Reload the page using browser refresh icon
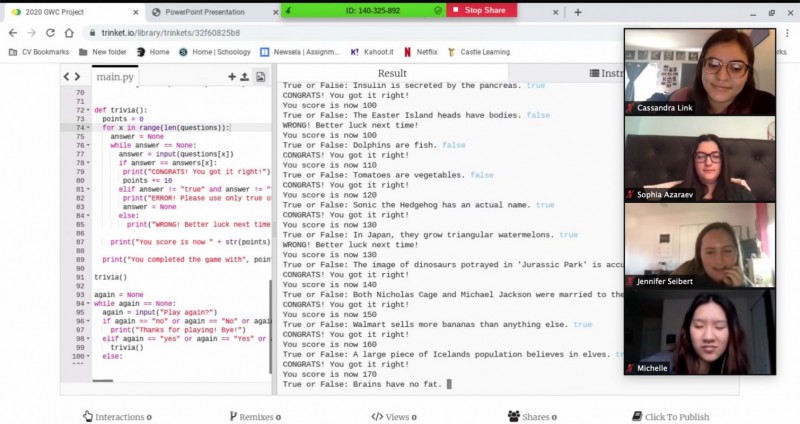 [x=49, y=31]
